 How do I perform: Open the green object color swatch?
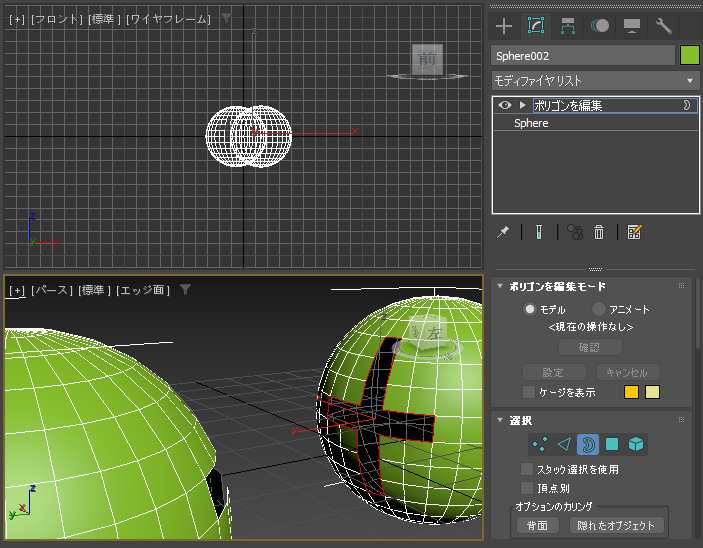point(690,56)
